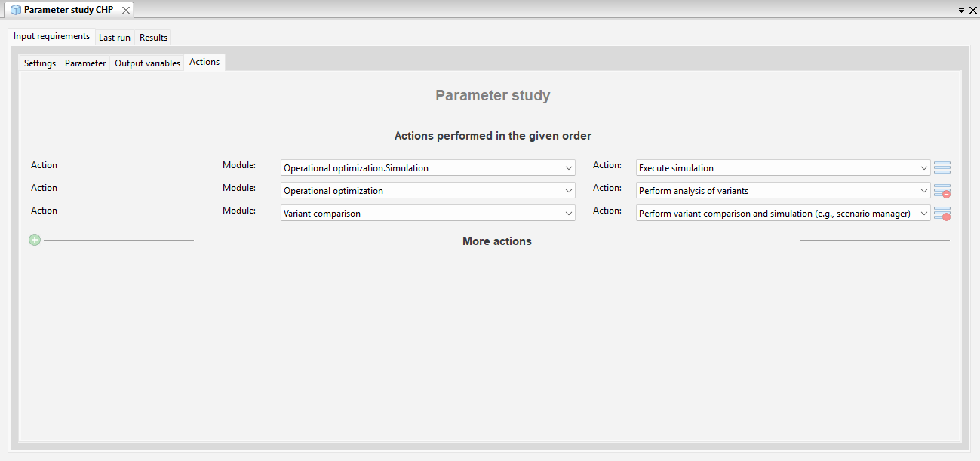Click the green plus icon beside More actions
Image resolution: width=980 pixels, height=461 pixels.
click(x=35, y=240)
